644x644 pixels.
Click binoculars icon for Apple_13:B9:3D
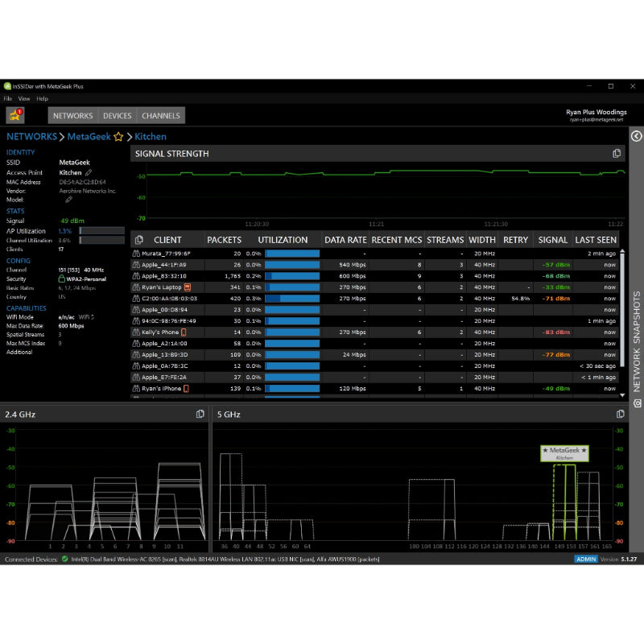(136, 355)
